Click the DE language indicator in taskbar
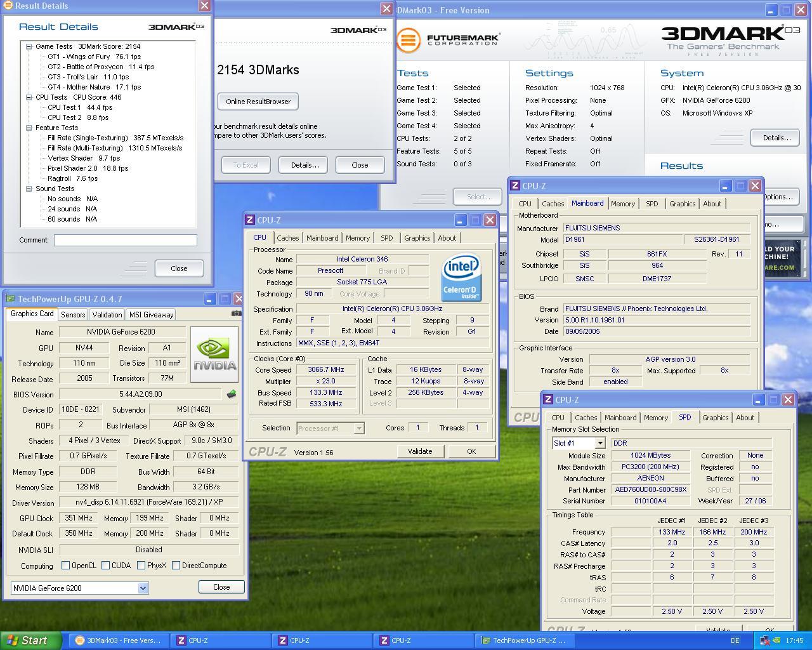The width and height of the screenshot is (812, 650). coord(735,640)
